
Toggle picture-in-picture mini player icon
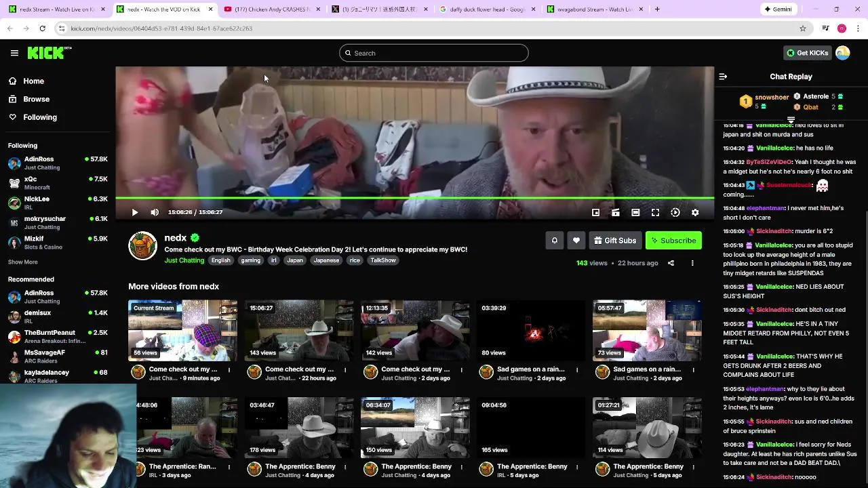[595, 212]
